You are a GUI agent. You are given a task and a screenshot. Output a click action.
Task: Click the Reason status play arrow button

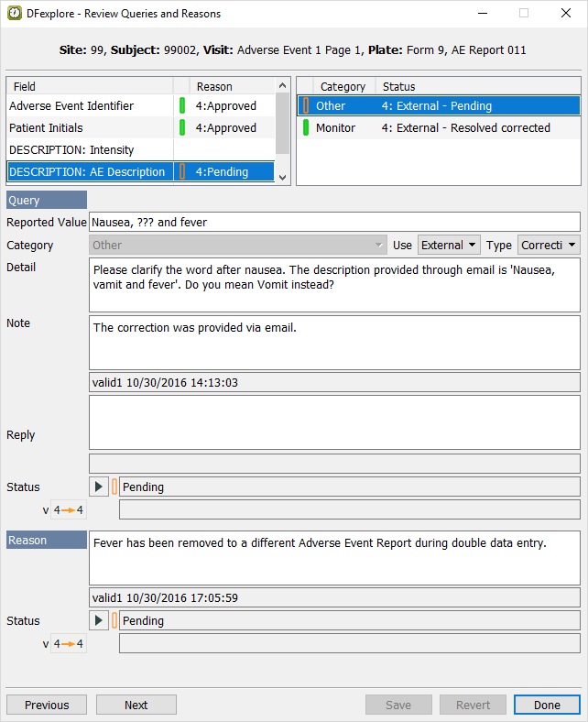coord(99,620)
